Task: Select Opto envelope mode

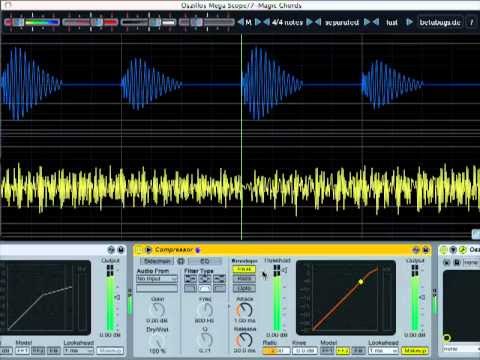Action: tap(244, 288)
